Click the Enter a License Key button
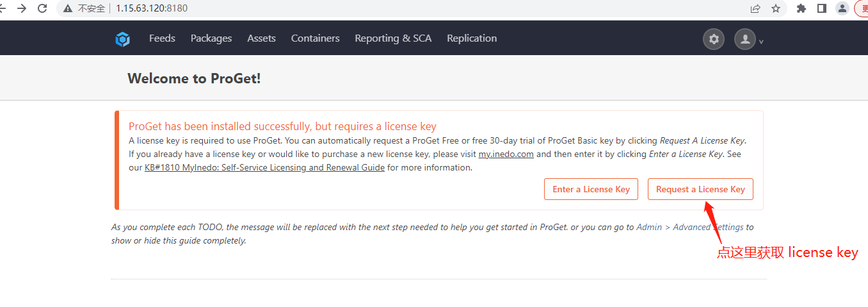This screenshot has height=307, width=868. coord(591,189)
